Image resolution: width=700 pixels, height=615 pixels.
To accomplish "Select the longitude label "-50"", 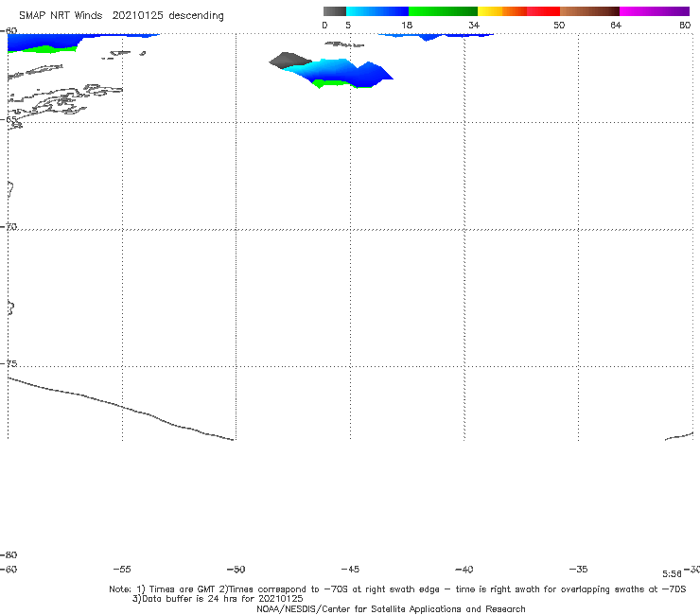I will 236,570.
